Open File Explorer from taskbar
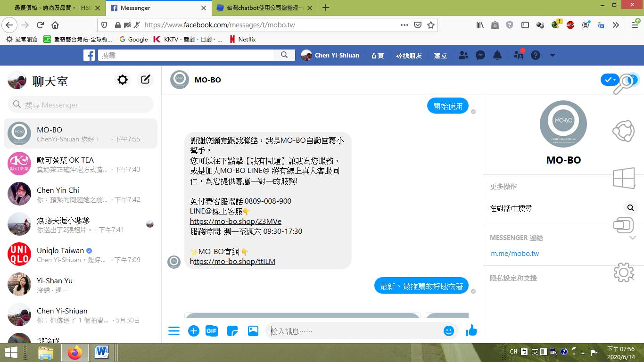 pos(46,353)
